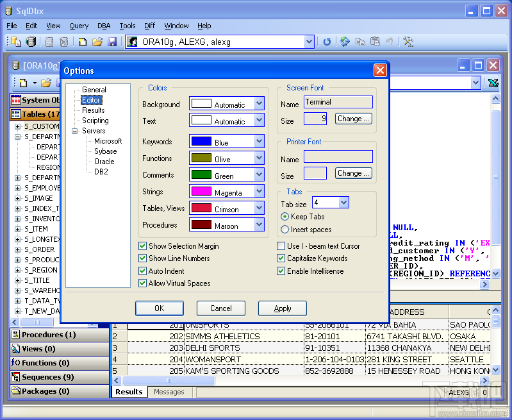The width and height of the screenshot is (512, 420).
Task: Click Change button for Screen Font
Action: click(353, 119)
